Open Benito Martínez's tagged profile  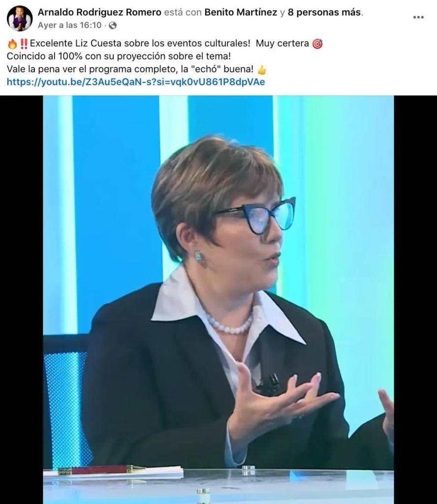241,12
